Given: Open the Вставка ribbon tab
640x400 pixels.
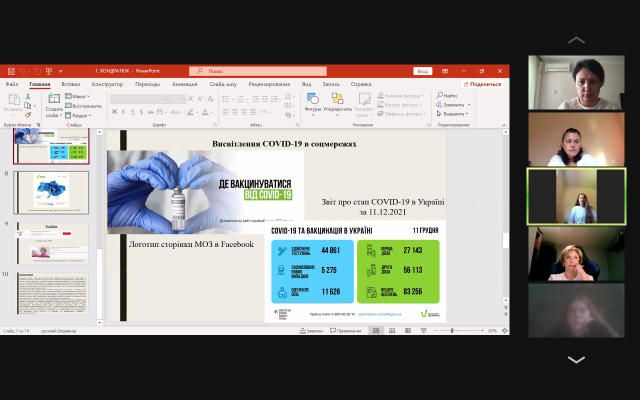Looking at the screenshot, I should 71,84.
